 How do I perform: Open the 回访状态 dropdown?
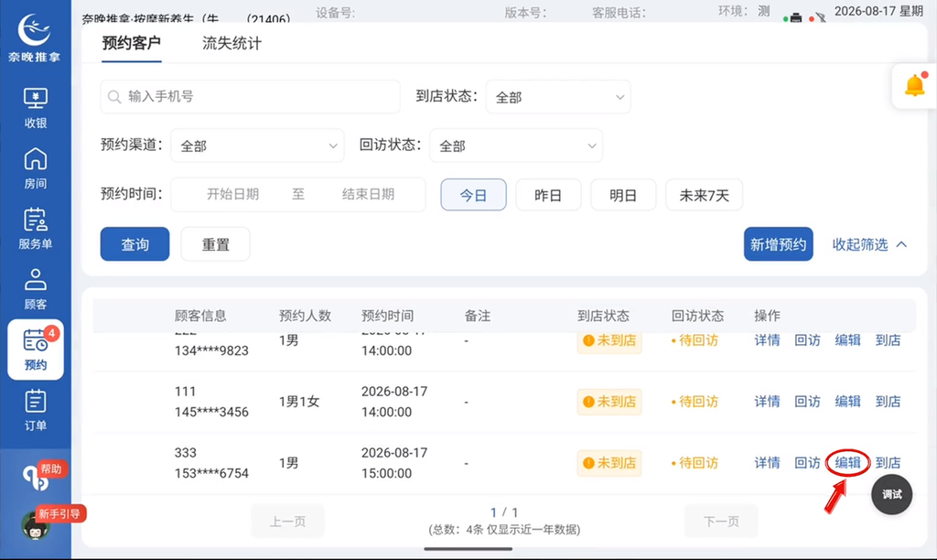point(516,145)
